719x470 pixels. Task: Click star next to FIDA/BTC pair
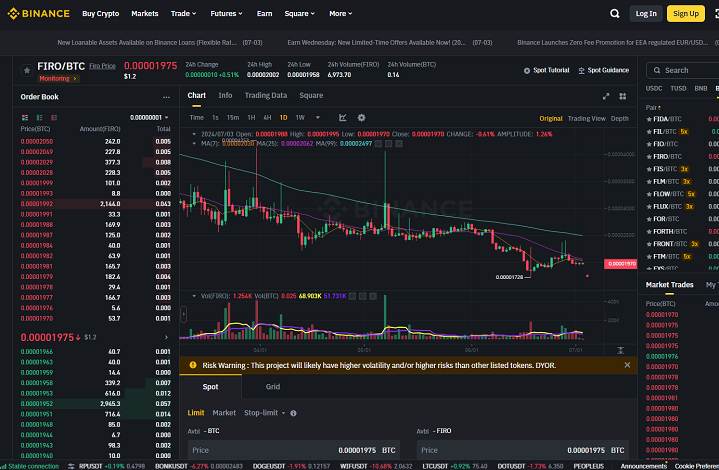(x=649, y=119)
